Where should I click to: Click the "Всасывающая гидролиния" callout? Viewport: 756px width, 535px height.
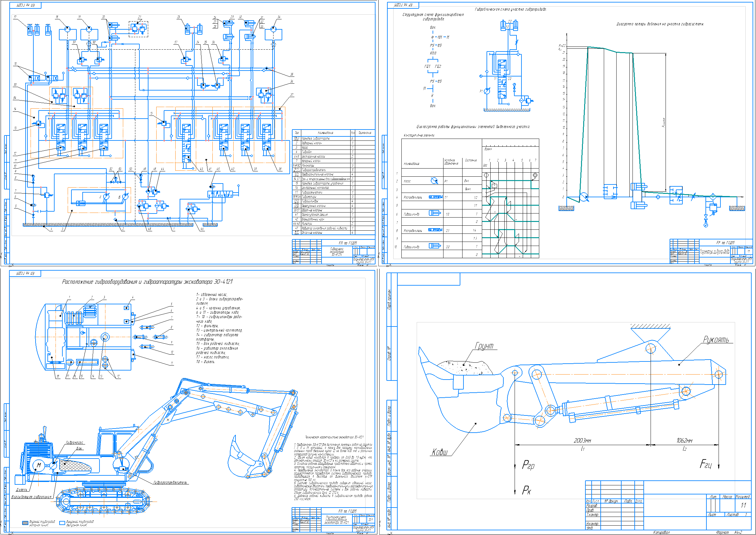pyautogui.click(x=31, y=497)
